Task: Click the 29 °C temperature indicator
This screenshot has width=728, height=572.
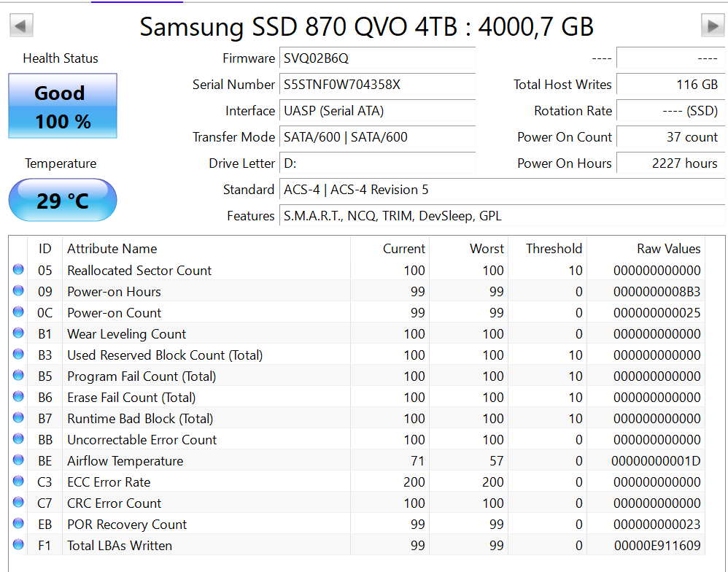Action: coord(63,200)
